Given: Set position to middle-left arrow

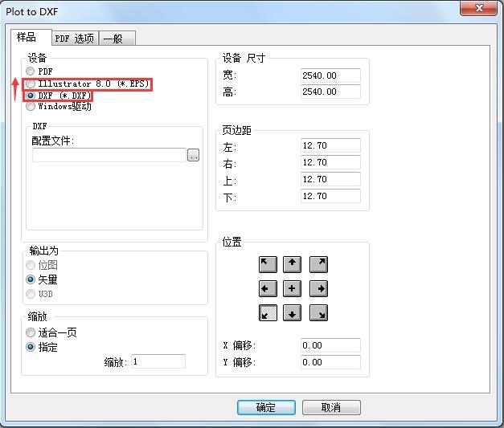Looking at the screenshot, I should (x=268, y=288).
